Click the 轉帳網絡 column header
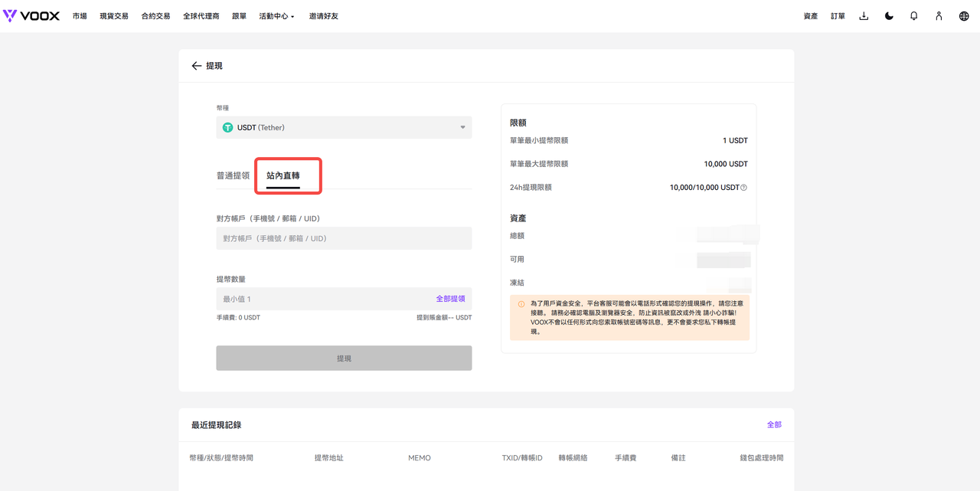 pos(573,458)
